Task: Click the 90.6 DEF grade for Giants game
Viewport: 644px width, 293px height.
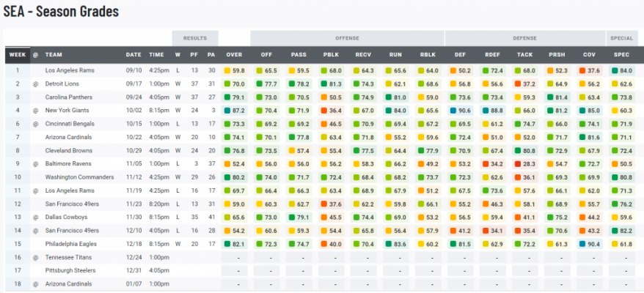Action: click(460, 111)
